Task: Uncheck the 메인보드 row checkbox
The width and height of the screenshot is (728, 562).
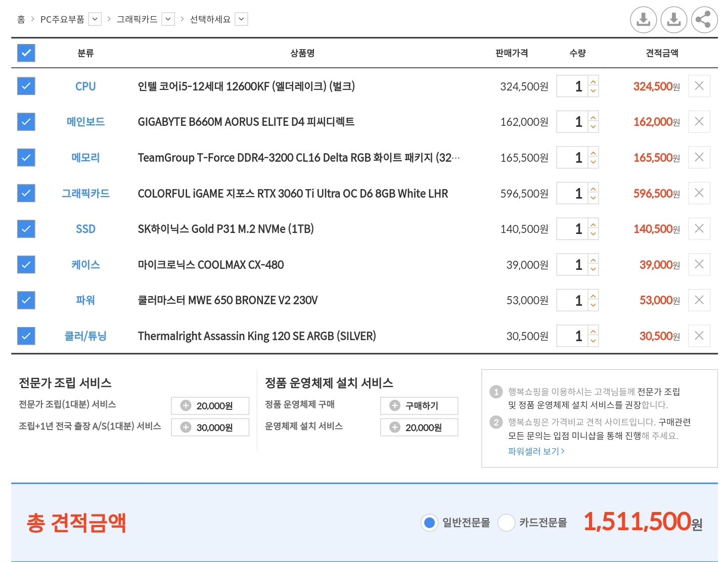Action: (x=26, y=122)
